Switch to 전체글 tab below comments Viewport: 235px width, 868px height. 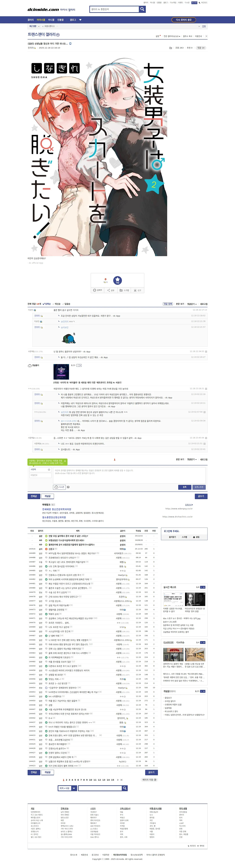point(34,496)
